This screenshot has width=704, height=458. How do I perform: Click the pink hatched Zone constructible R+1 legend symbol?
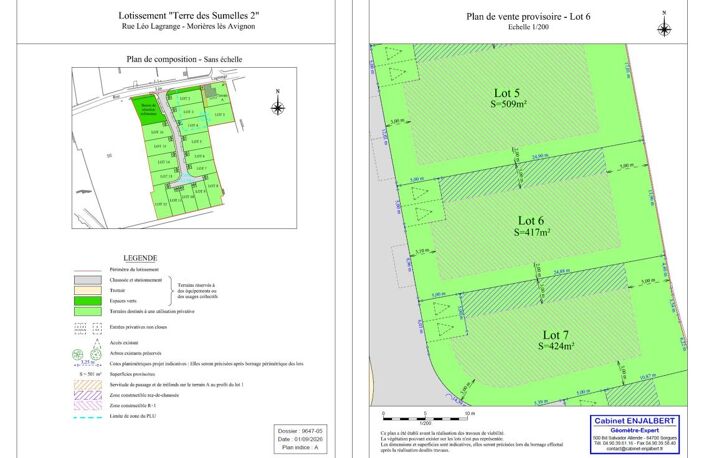[88, 405]
